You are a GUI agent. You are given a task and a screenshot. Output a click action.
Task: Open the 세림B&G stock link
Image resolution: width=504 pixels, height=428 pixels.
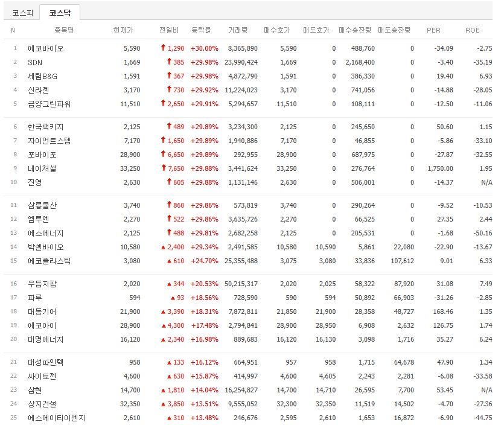[42, 76]
